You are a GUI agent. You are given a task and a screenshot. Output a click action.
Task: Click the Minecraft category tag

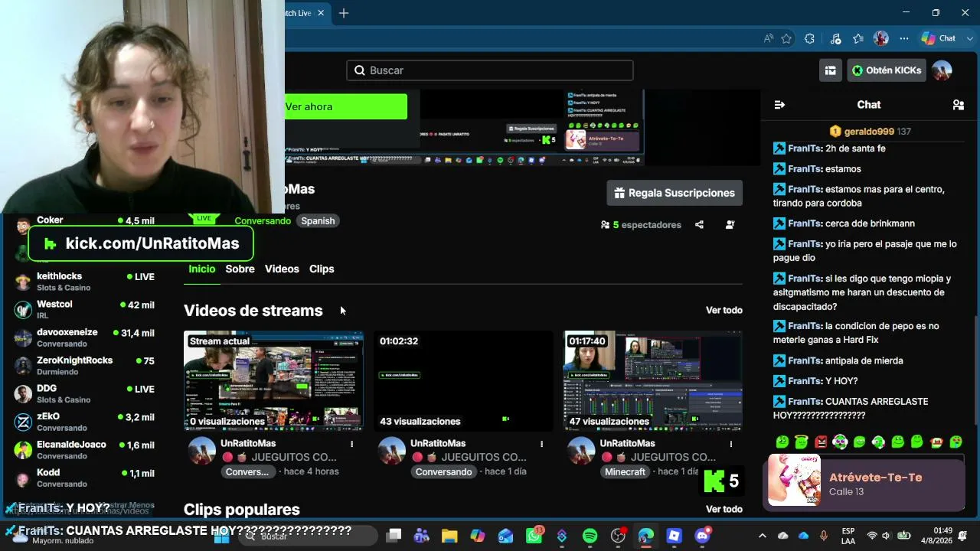click(x=626, y=471)
